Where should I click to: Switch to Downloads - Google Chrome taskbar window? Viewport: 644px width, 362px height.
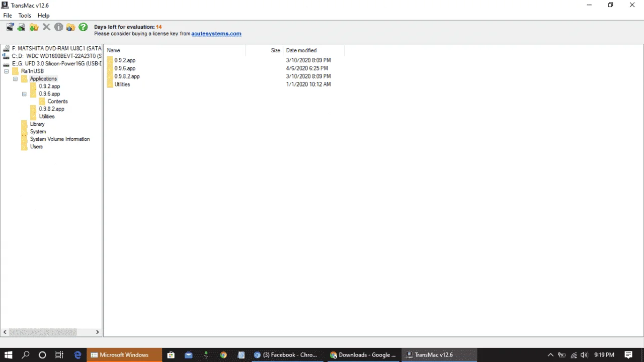[x=363, y=355]
